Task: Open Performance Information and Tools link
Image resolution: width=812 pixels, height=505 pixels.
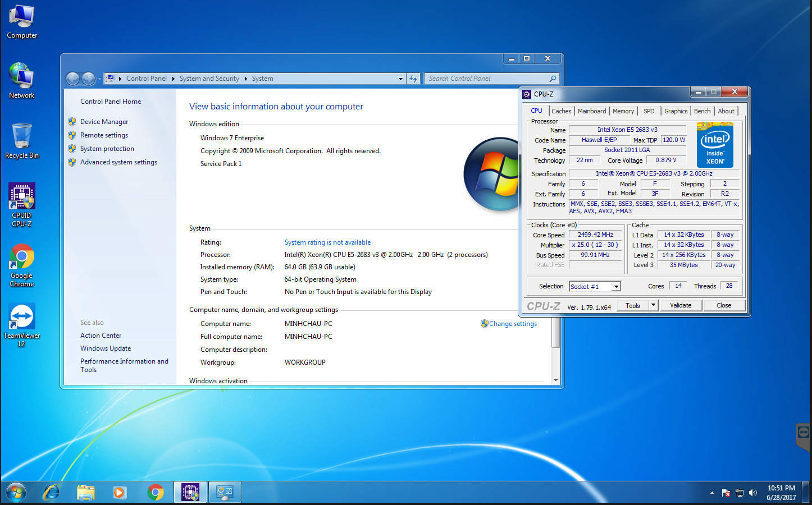Action: [124, 365]
